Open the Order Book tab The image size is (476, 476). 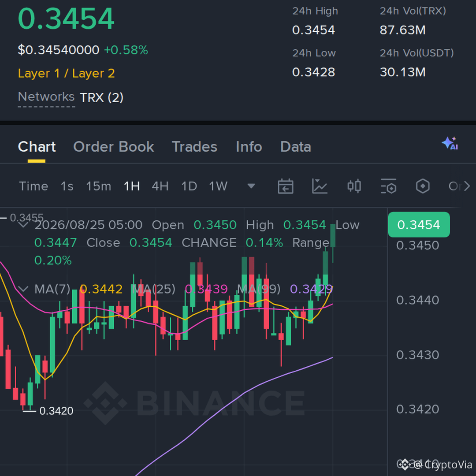(114, 147)
